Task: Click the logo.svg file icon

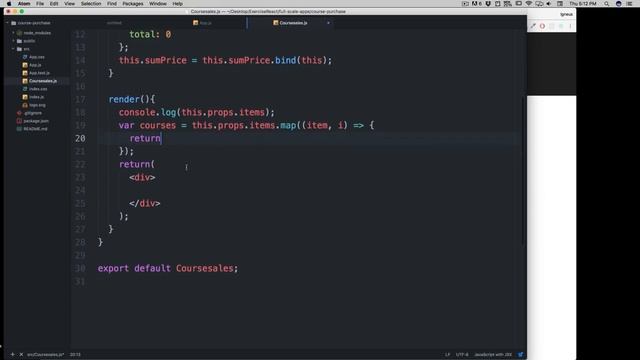Action: 25,105
